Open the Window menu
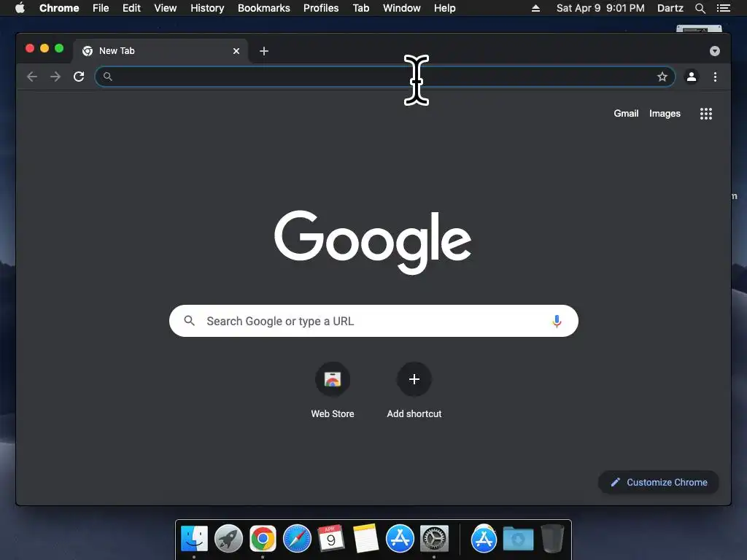 (x=402, y=8)
